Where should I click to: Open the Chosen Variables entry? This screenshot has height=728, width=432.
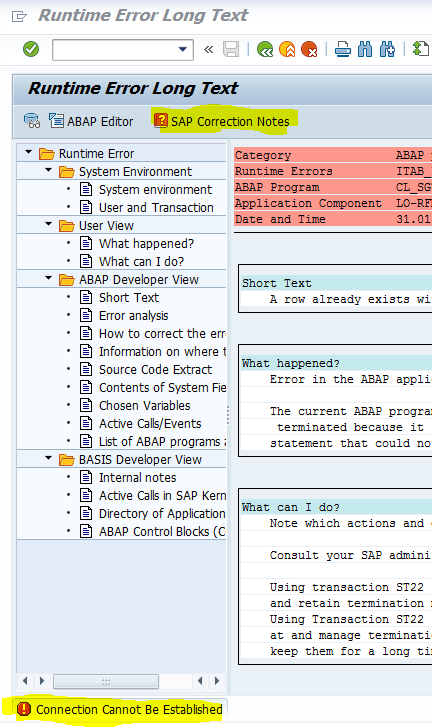coord(144,406)
